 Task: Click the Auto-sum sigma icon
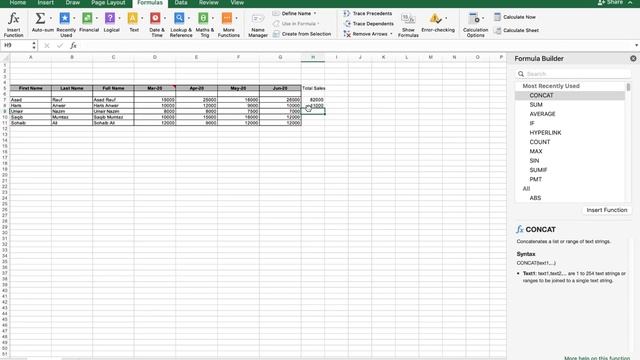[40, 18]
